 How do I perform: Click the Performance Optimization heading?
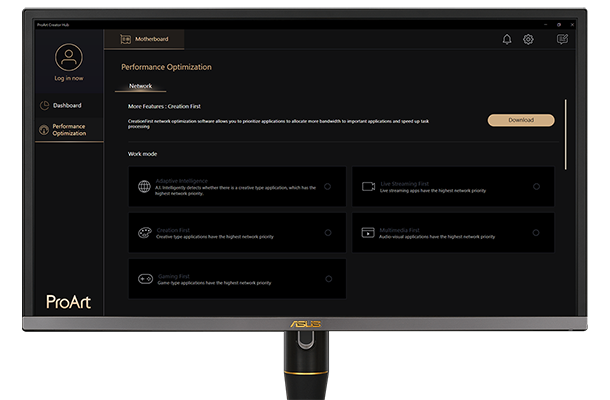[167, 67]
